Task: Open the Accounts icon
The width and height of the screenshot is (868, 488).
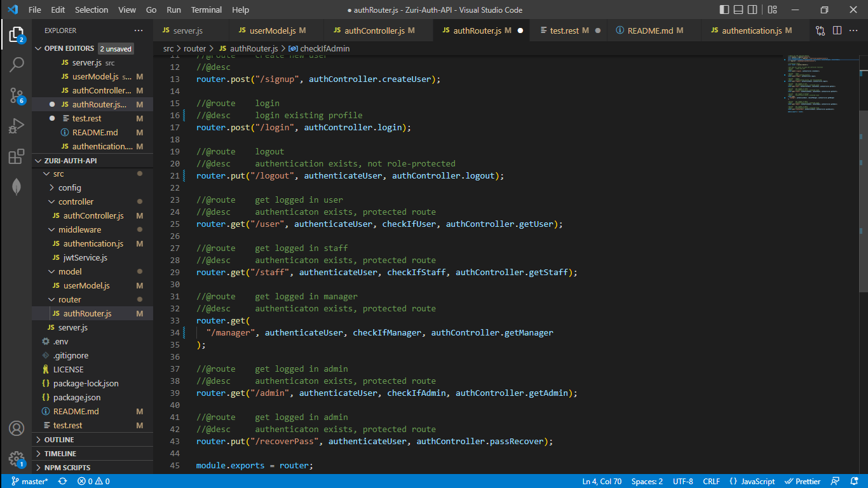Action: pyautogui.click(x=16, y=428)
